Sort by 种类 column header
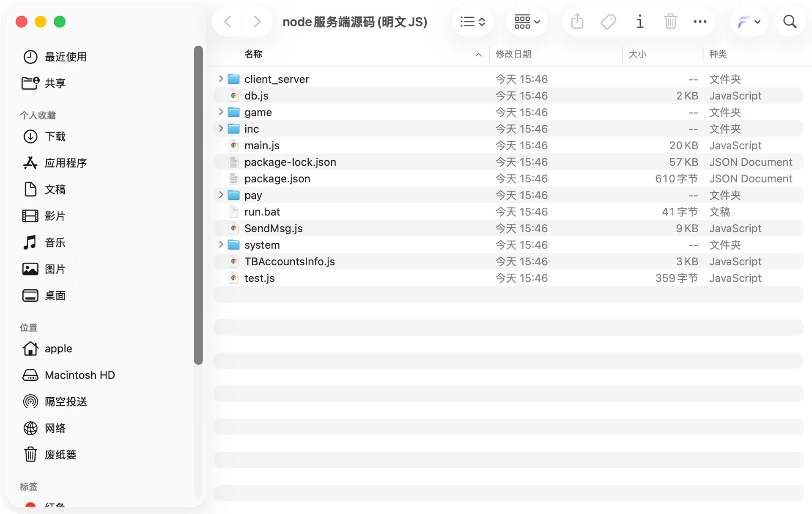This screenshot has height=514, width=812. coord(718,54)
